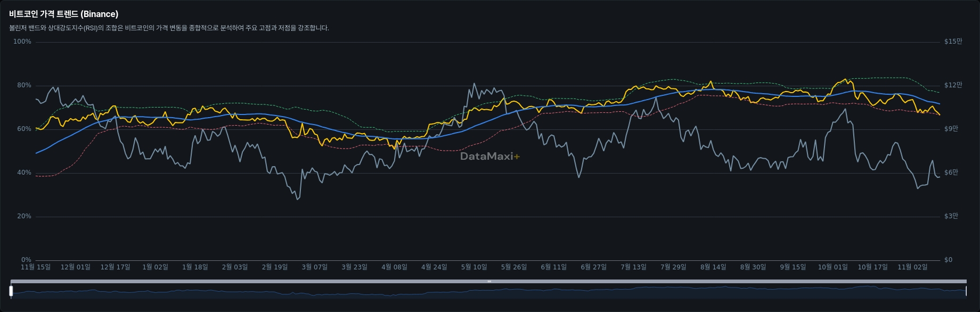Image resolution: width=980 pixels, height=312 pixels.
Task: Click the $15만 price axis label
Action: point(953,42)
